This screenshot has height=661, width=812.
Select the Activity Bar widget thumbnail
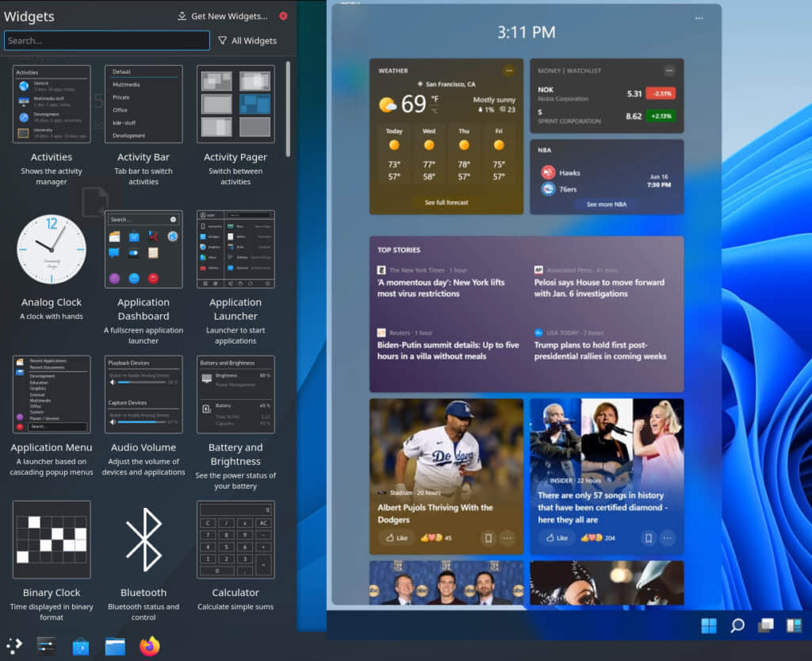click(x=144, y=104)
